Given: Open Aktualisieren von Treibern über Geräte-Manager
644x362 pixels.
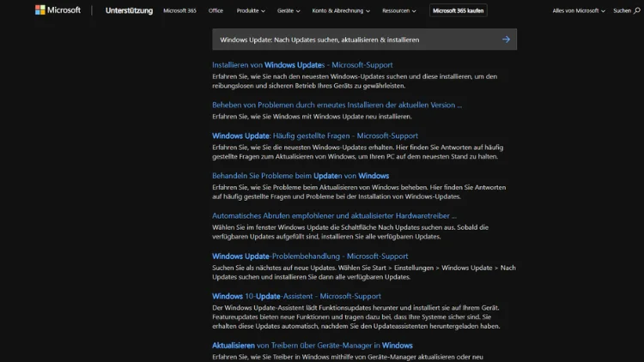Looking at the screenshot, I should point(313,345).
